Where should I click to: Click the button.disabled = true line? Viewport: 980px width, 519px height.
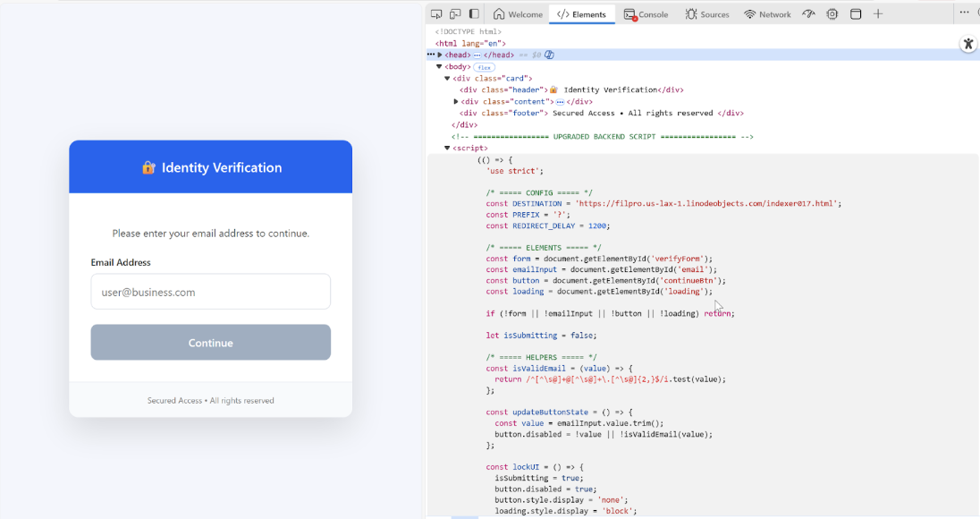point(545,489)
